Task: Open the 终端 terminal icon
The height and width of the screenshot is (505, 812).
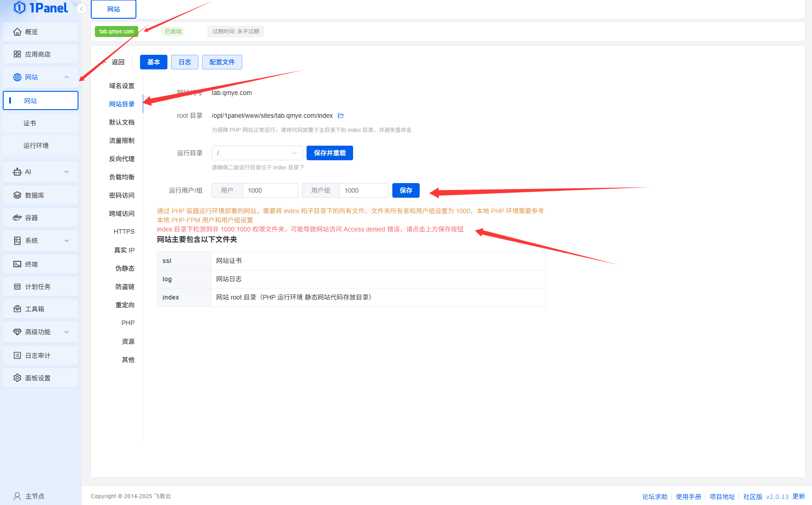Action: [17, 264]
